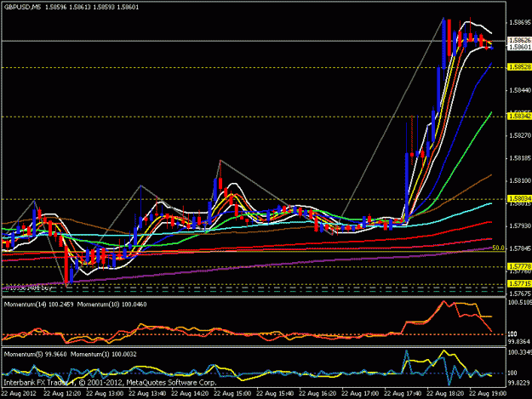Click the 1.58185 price axis label
Screen dimensions: 532x399
click(x=520, y=158)
